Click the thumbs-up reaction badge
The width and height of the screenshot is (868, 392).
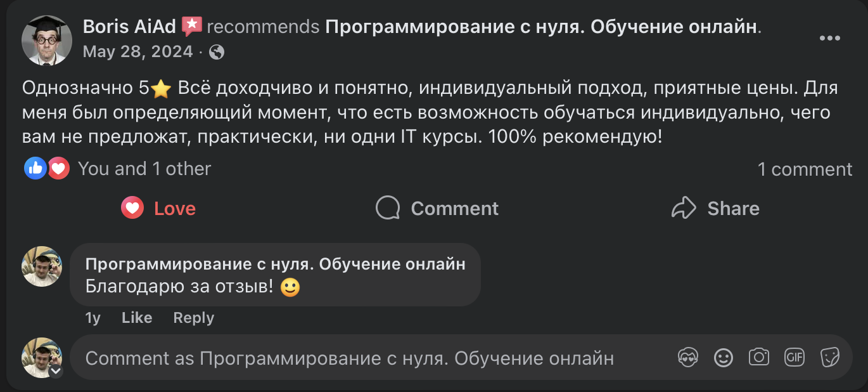tap(36, 168)
